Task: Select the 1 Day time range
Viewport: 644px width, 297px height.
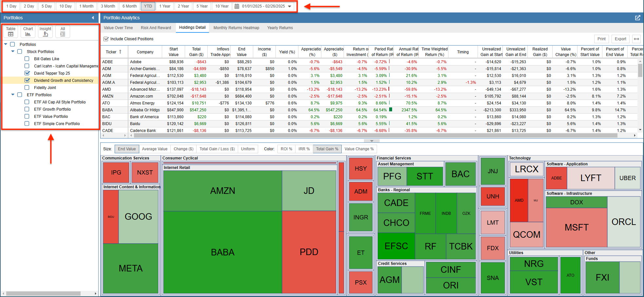Action: [x=11, y=6]
